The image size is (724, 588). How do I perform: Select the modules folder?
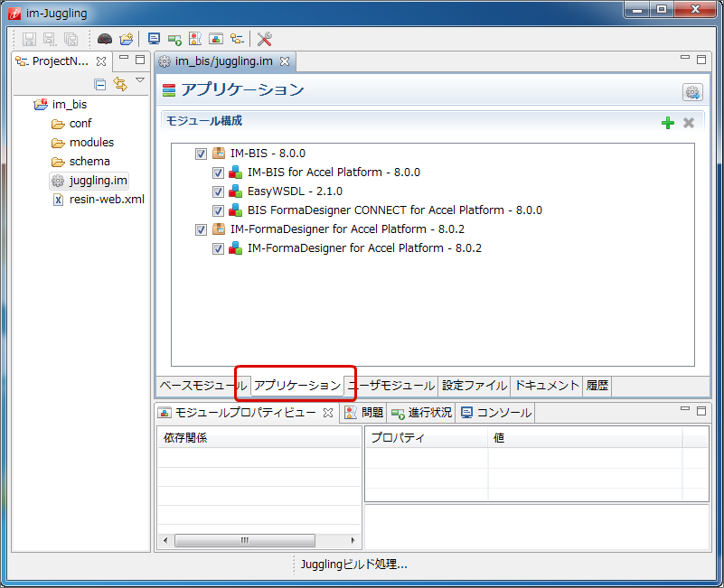91,142
